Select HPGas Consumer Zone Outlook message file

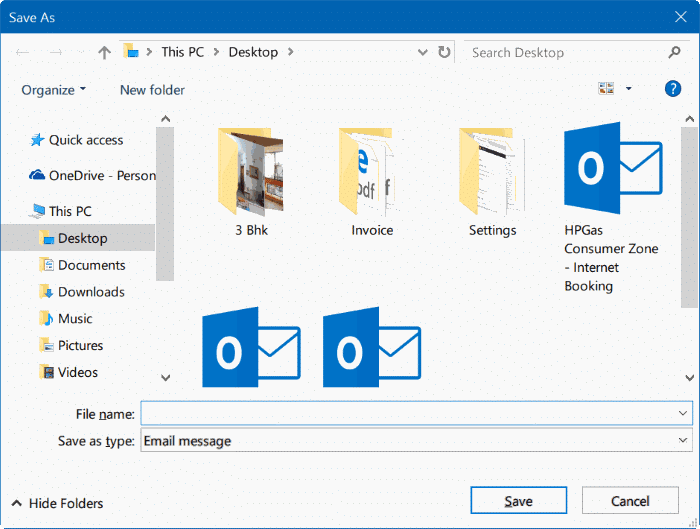pos(613,208)
